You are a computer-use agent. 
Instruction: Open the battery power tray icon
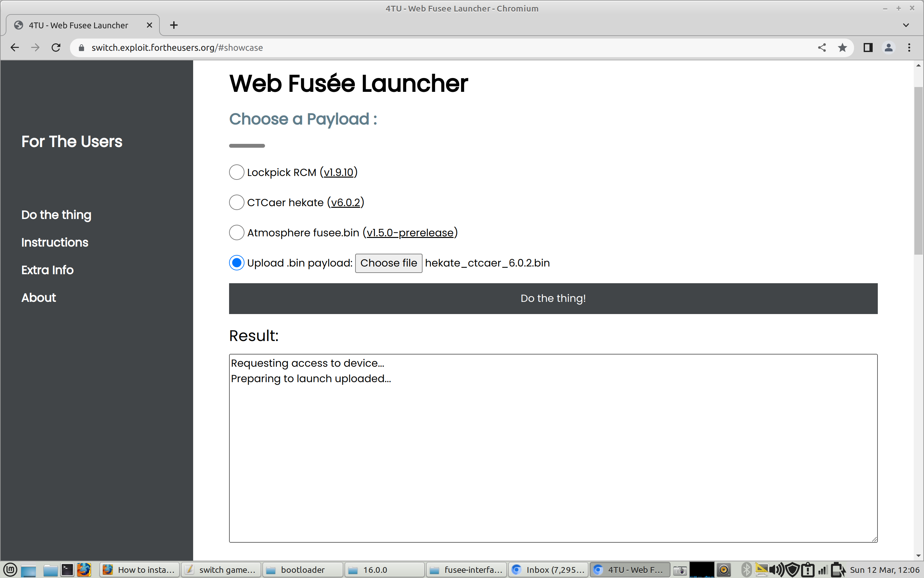point(838,570)
